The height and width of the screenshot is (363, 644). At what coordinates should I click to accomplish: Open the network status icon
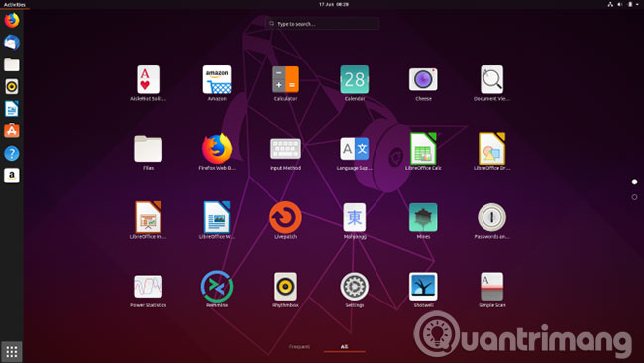click(610, 5)
